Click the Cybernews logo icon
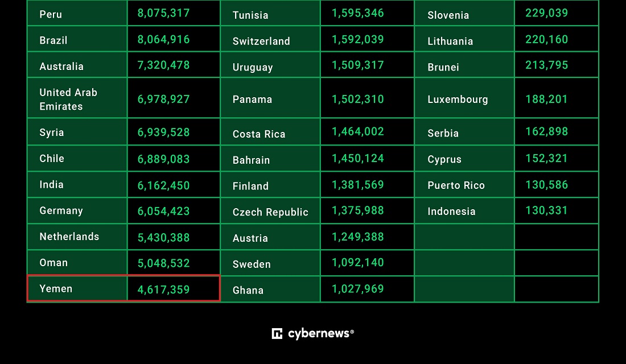Screen dimensions: 626x364 pos(277,334)
